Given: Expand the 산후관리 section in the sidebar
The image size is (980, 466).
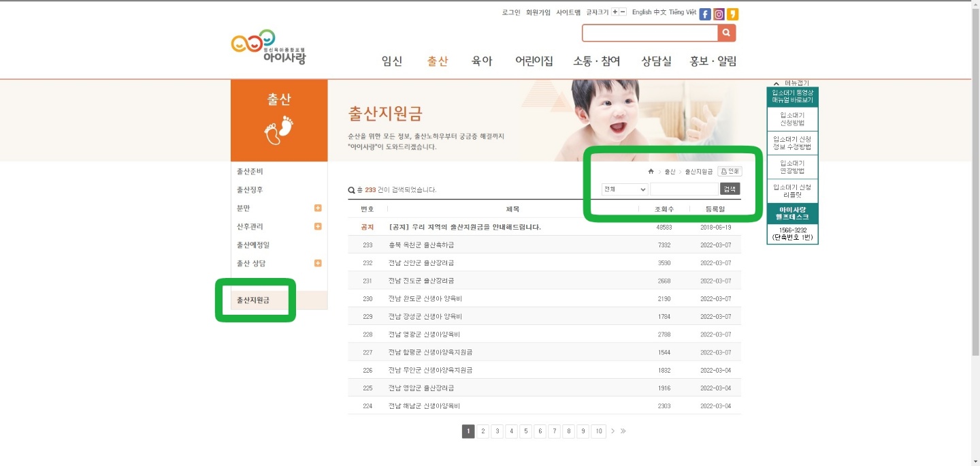Looking at the screenshot, I should click(x=317, y=226).
